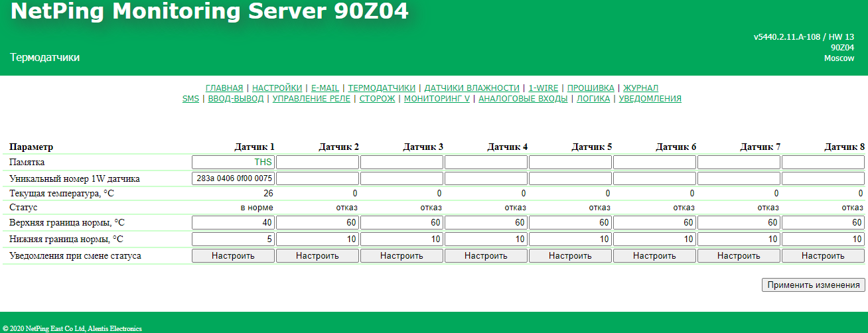Navigate to the ЛОГИКА page
This screenshot has height=333, width=868.
[593, 99]
